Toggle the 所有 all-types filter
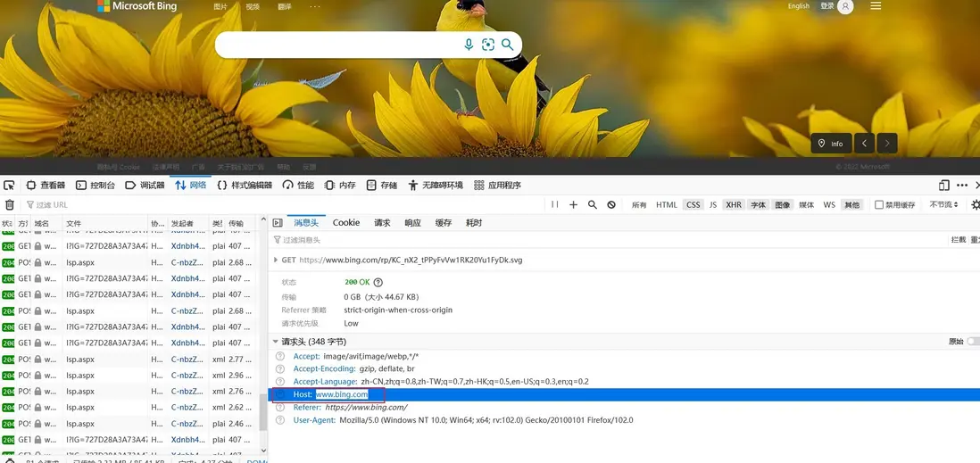 (x=639, y=205)
